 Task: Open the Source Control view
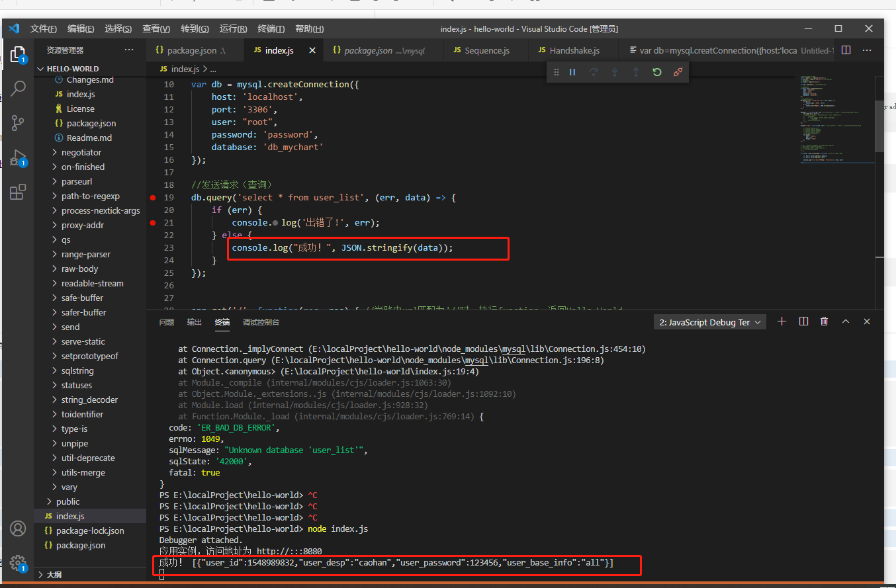tap(19, 122)
